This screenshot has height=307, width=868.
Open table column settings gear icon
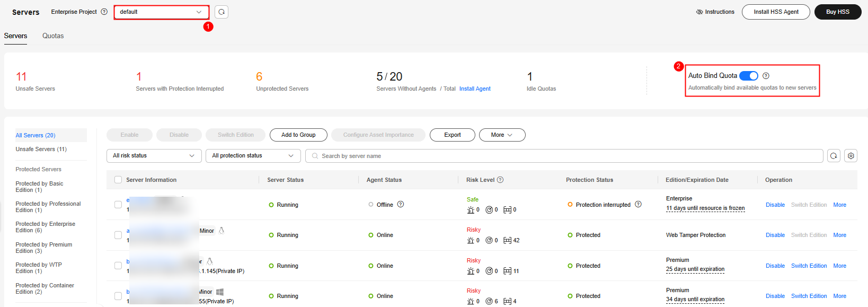tap(851, 156)
